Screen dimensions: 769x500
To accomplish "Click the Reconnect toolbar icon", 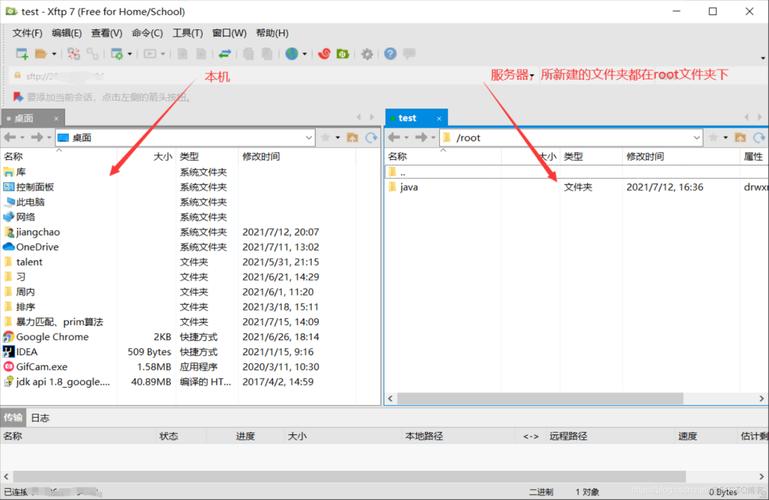I will 74,54.
